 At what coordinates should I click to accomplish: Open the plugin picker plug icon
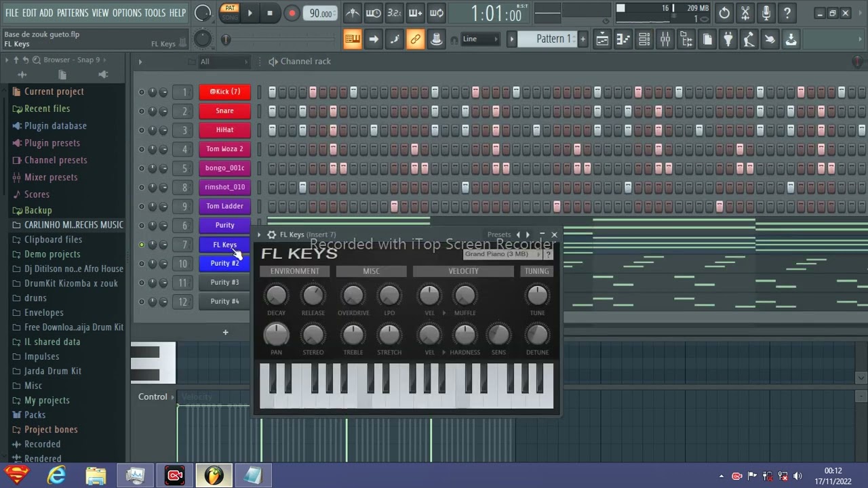pos(728,39)
